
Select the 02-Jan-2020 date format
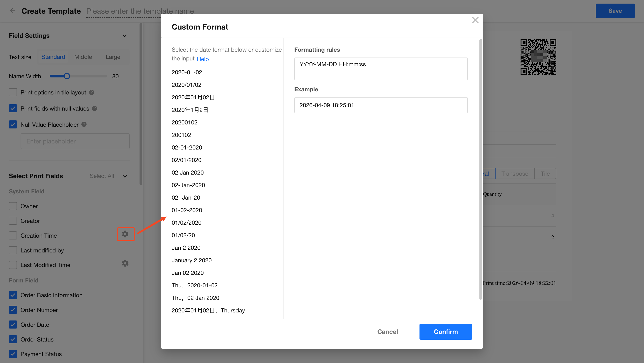pos(188,185)
